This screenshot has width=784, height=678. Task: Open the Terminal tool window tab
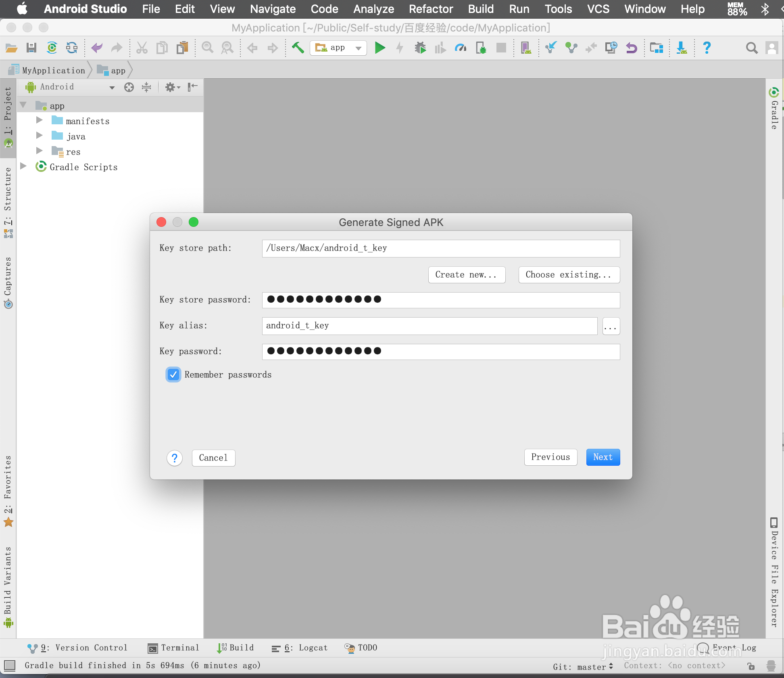(x=173, y=648)
